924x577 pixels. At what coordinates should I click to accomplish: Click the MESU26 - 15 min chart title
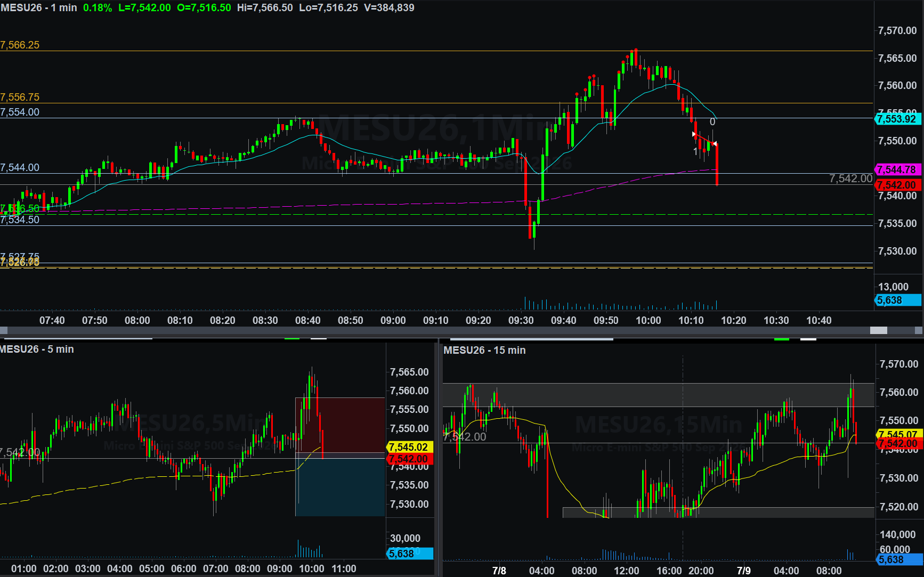pyautogui.click(x=484, y=350)
